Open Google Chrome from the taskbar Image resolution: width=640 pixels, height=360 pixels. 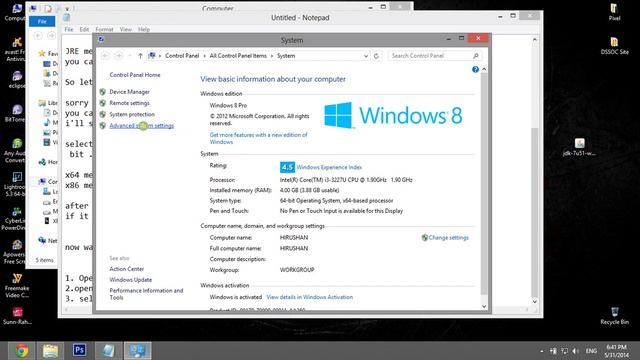pyautogui.click(x=22, y=351)
